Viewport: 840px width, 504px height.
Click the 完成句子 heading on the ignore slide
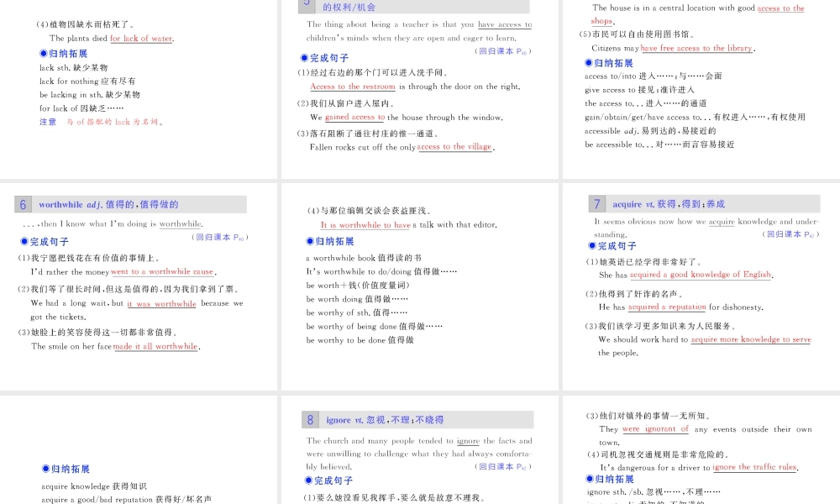[x=328, y=480]
